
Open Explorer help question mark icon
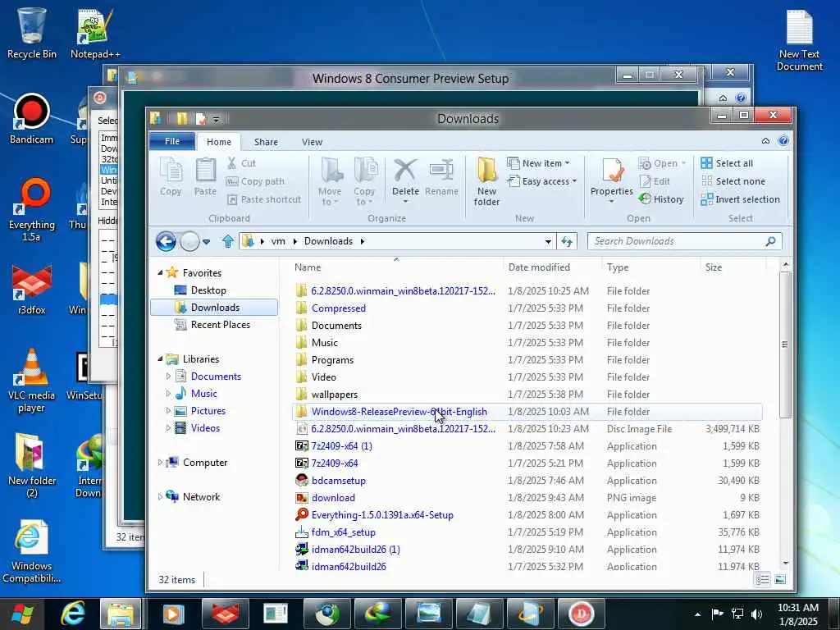[783, 141]
